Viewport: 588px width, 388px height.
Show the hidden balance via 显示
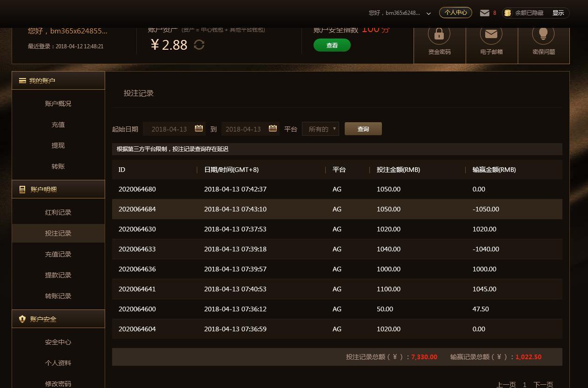click(x=558, y=13)
